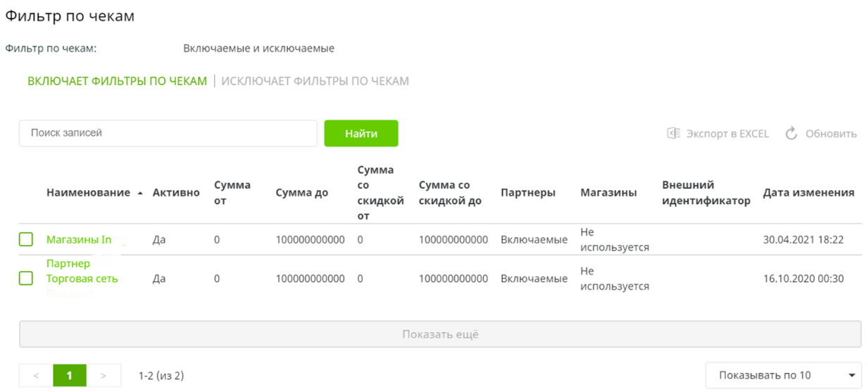The image size is (868, 392).
Task: Click the Excel export icon
Action: pos(674,134)
